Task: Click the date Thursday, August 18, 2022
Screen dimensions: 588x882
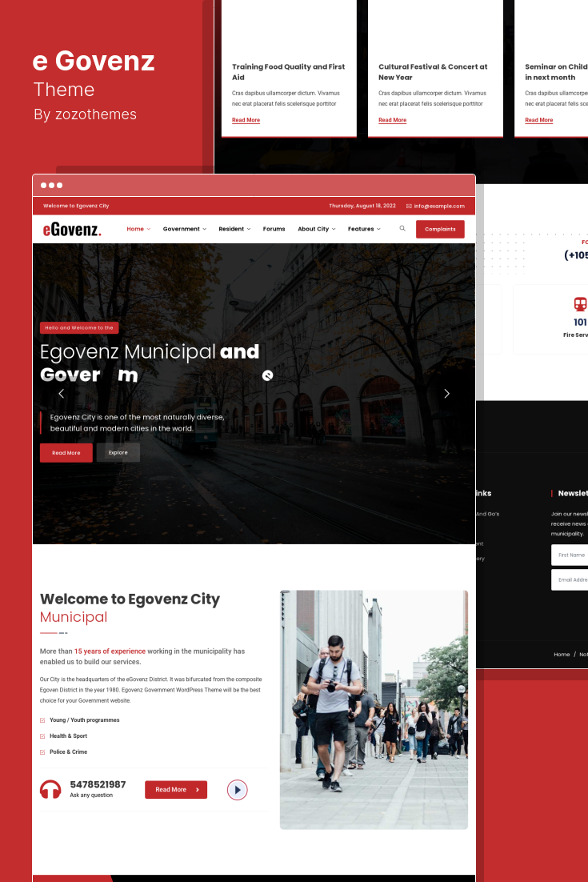Action: point(362,206)
